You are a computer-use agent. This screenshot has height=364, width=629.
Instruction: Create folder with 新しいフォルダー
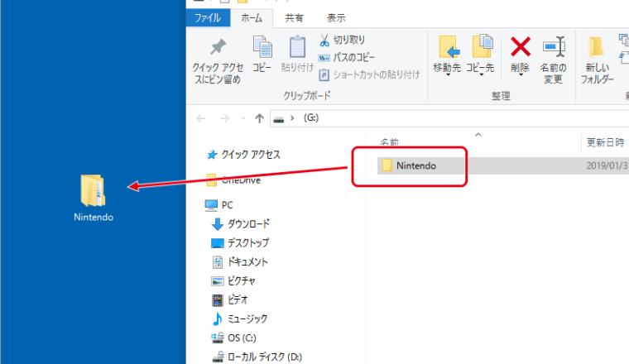(x=597, y=60)
